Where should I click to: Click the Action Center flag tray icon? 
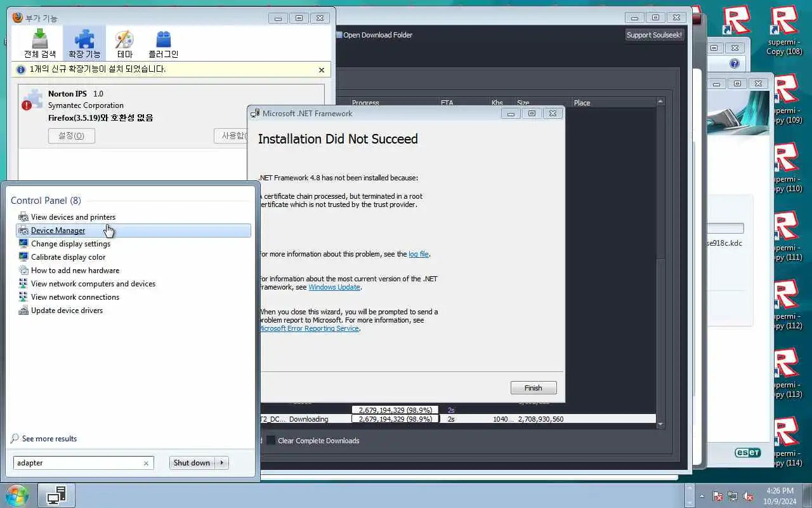coord(717,496)
